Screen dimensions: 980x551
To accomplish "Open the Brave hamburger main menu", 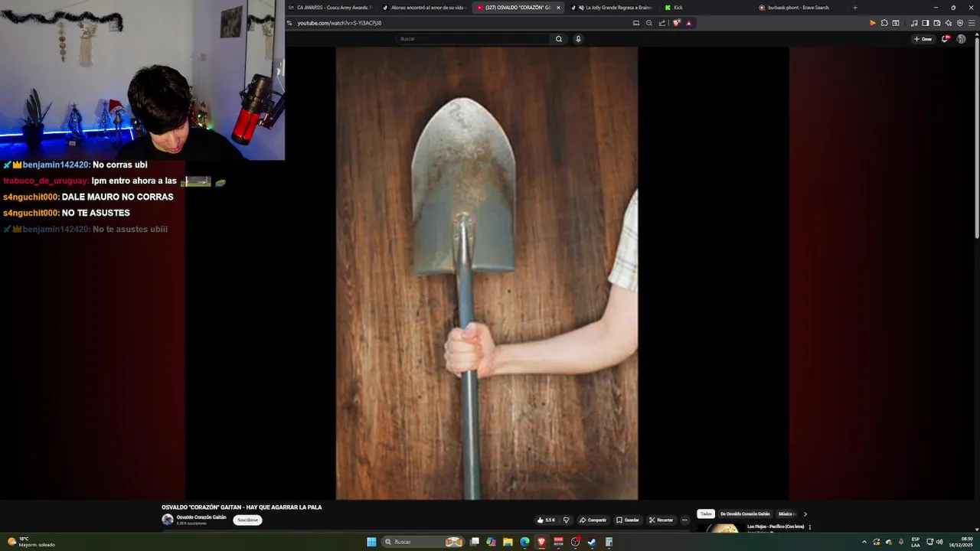I will tap(971, 23).
